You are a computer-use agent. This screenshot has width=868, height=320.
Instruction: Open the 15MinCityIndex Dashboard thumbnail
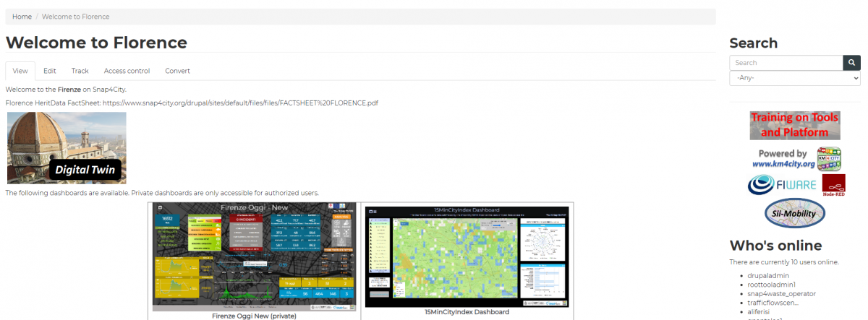coord(467,256)
